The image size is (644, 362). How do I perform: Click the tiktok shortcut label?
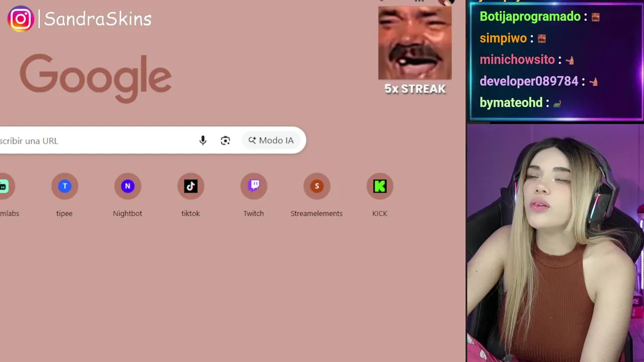coord(191,213)
